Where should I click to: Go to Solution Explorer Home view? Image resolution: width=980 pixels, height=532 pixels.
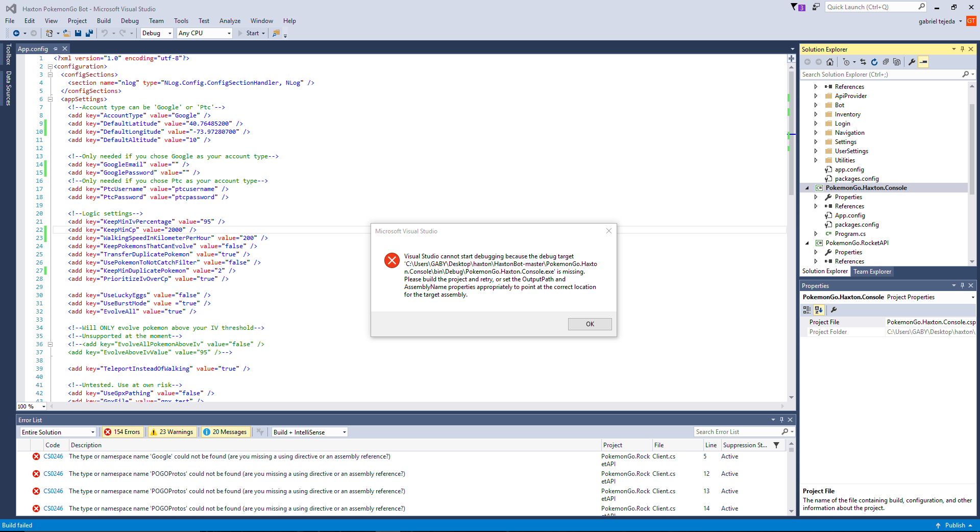830,62
